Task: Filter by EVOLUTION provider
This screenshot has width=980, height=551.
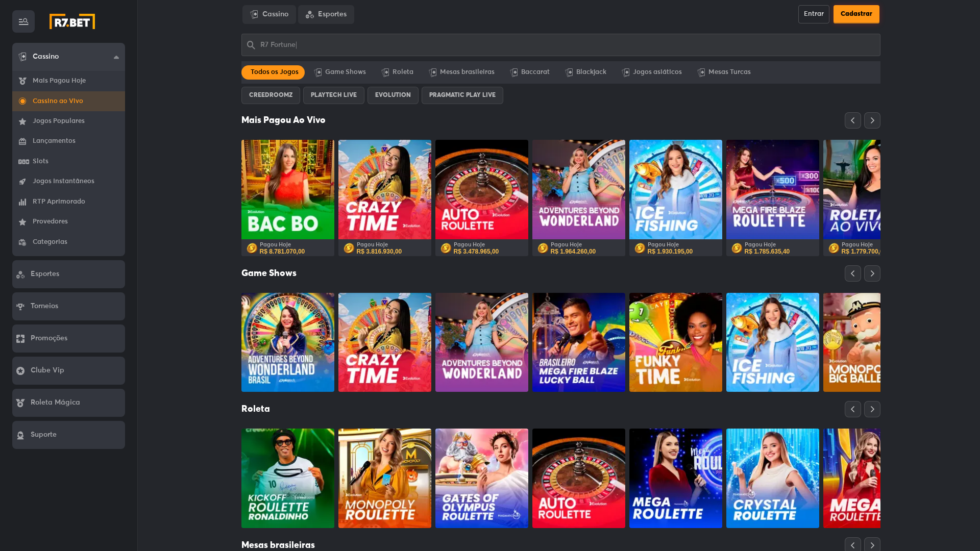Action: click(393, 95)
